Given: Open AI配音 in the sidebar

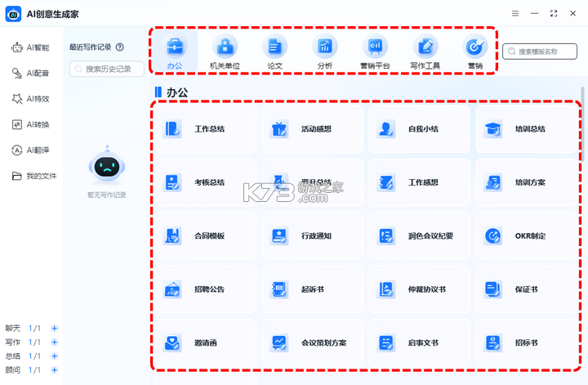Looking at the screenshot, I should click(31, 74).
